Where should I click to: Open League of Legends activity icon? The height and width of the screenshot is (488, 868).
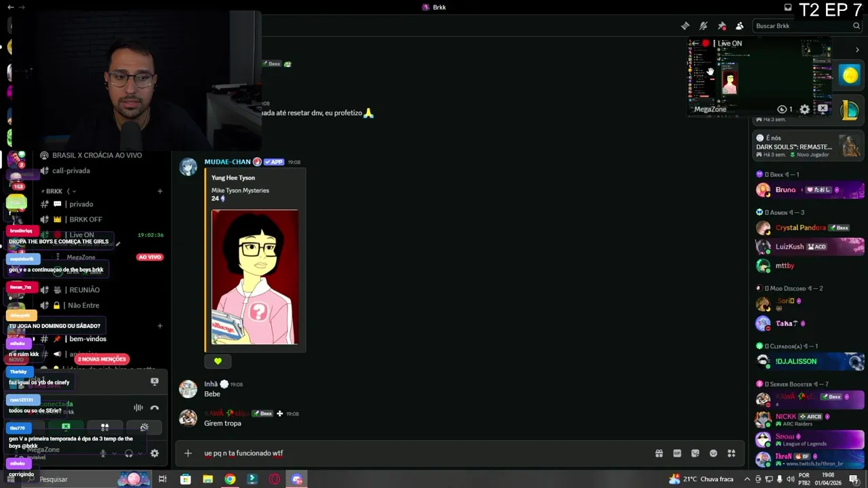click(850, 110)
